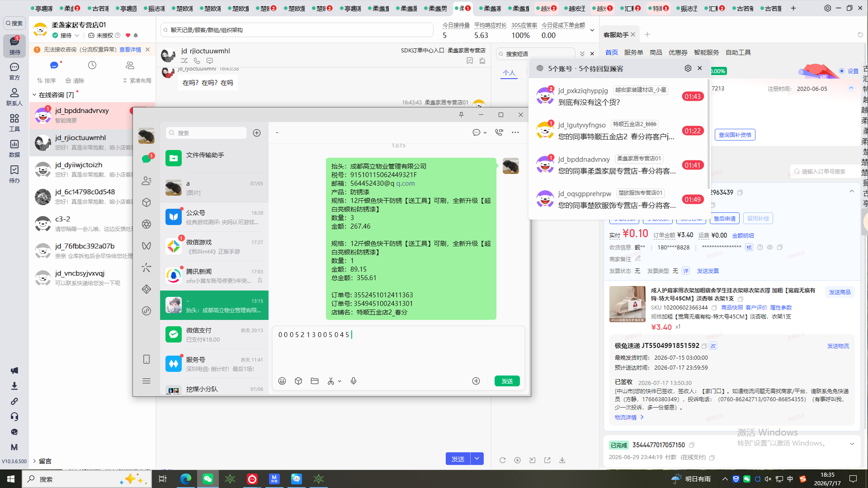The width and height of the screenshot is (868, 488).
Task: Click the folder icon to send a file
Action: point(315,381)
